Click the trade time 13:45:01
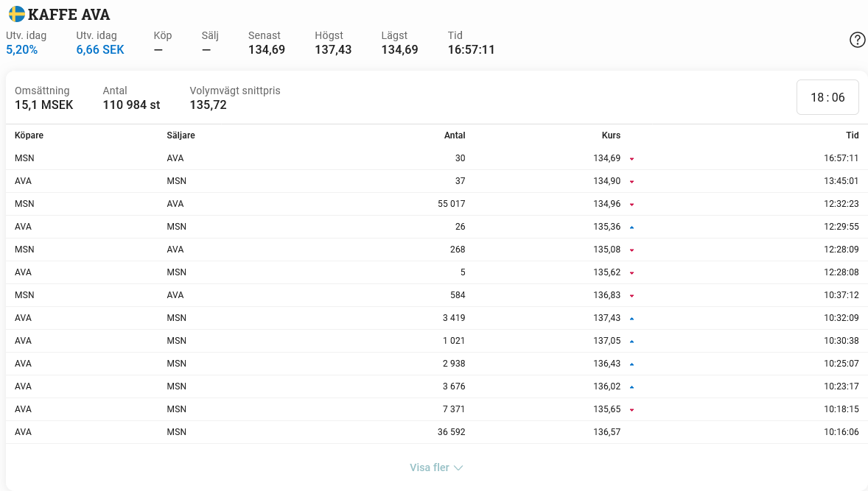Screen dimensions: 868x491 [841, 181]
